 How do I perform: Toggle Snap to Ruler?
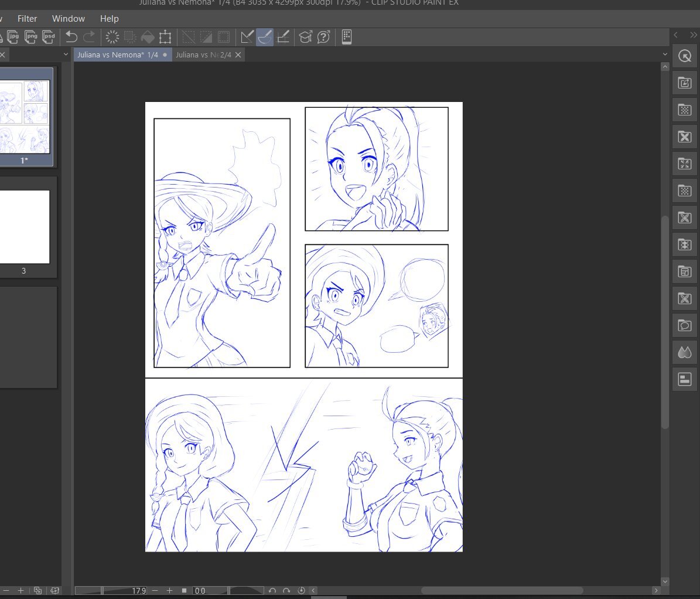click(x=247, y=36)
